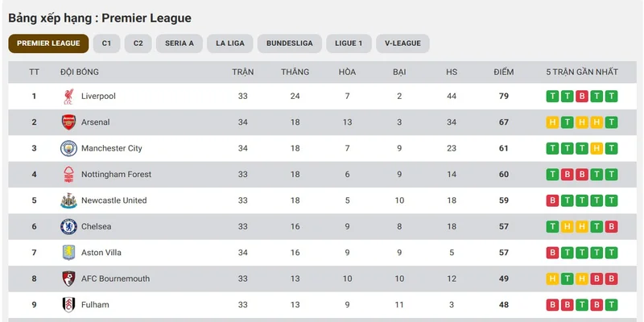The height and width of the screenshot is (322, 644).
Task: Click the Aston Villa crest icon
Action: tap(68, 253)
